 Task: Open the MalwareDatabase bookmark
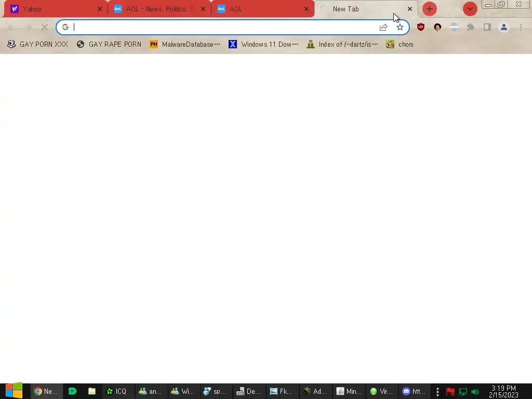point(185,45)
